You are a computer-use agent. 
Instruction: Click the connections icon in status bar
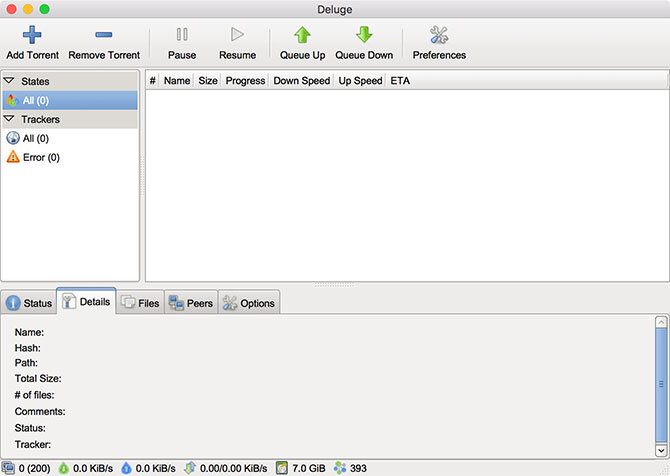8,468
